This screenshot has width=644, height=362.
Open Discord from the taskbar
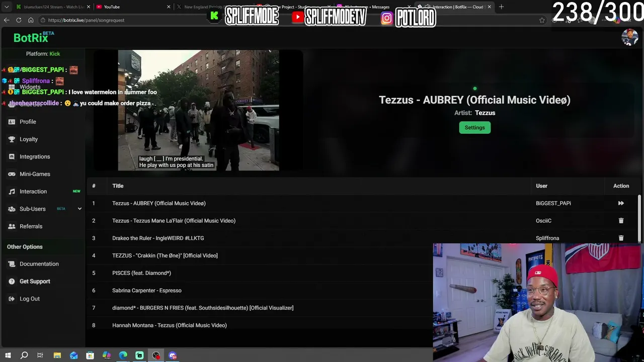coord(173,355)
